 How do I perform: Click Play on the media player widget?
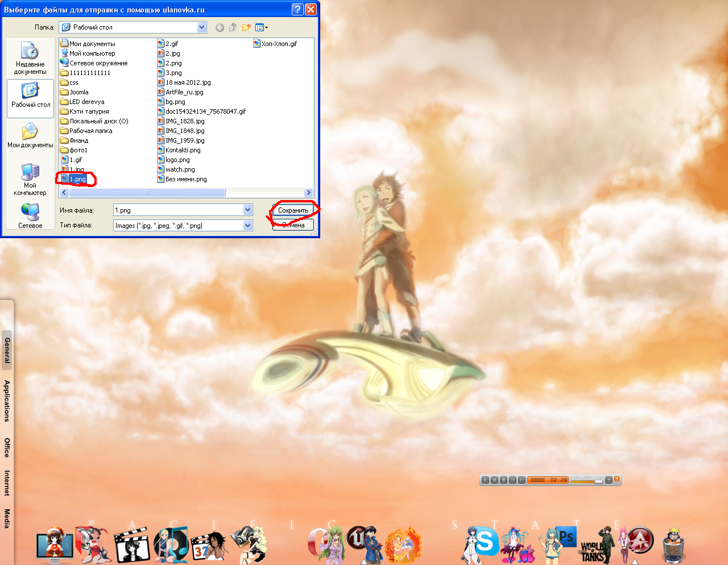click(x=485, y=480)
